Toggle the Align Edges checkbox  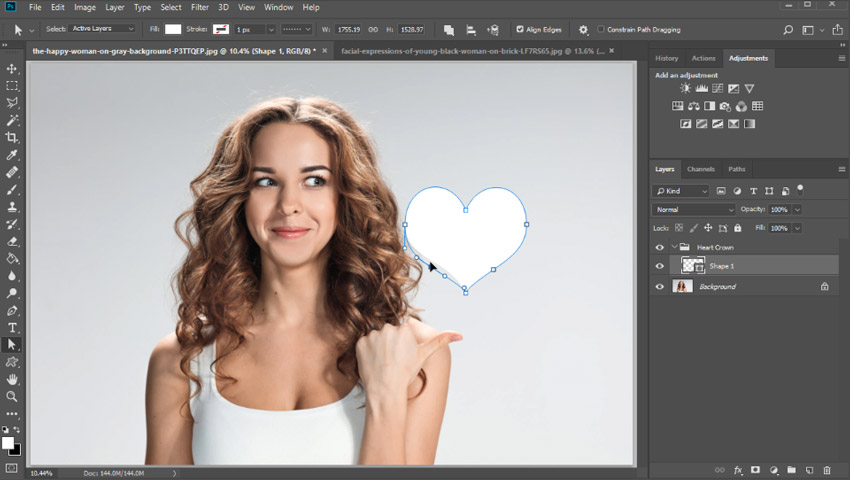pos(519,29)
